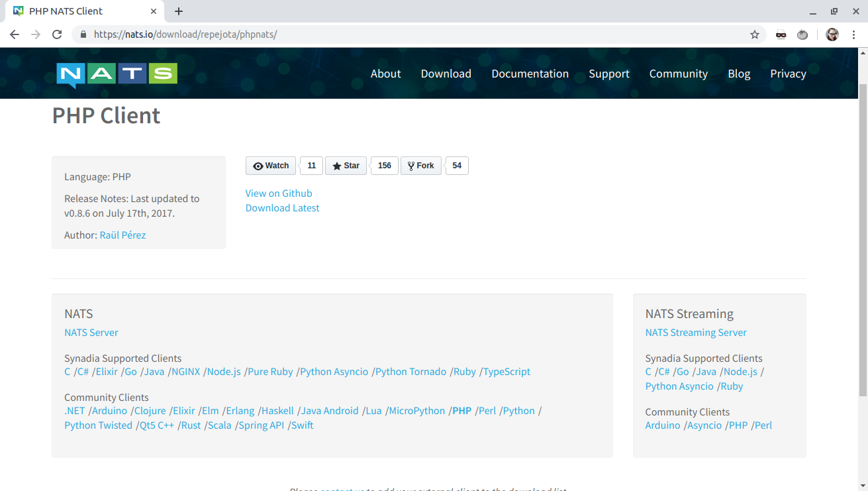Open the Haskell community client link
The width and height of the screenshot is (868, 491).
click(277, 411)
